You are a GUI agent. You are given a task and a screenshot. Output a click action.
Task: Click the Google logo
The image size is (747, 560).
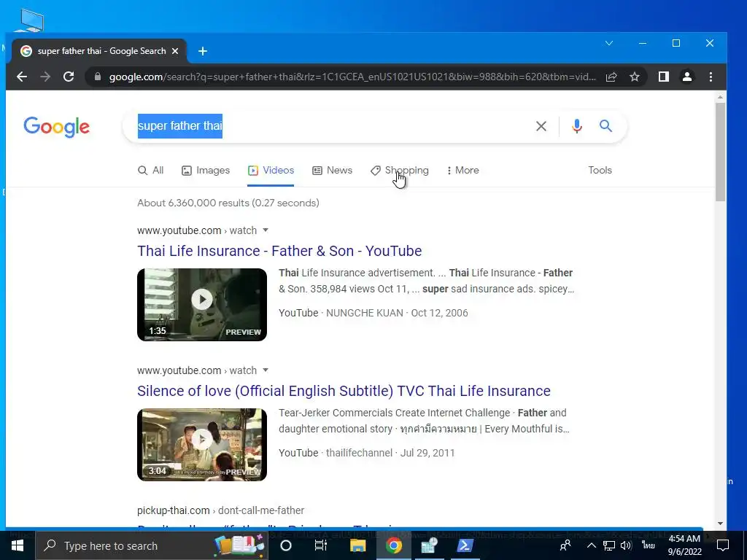pyautogui.click(x=57, y=127)
